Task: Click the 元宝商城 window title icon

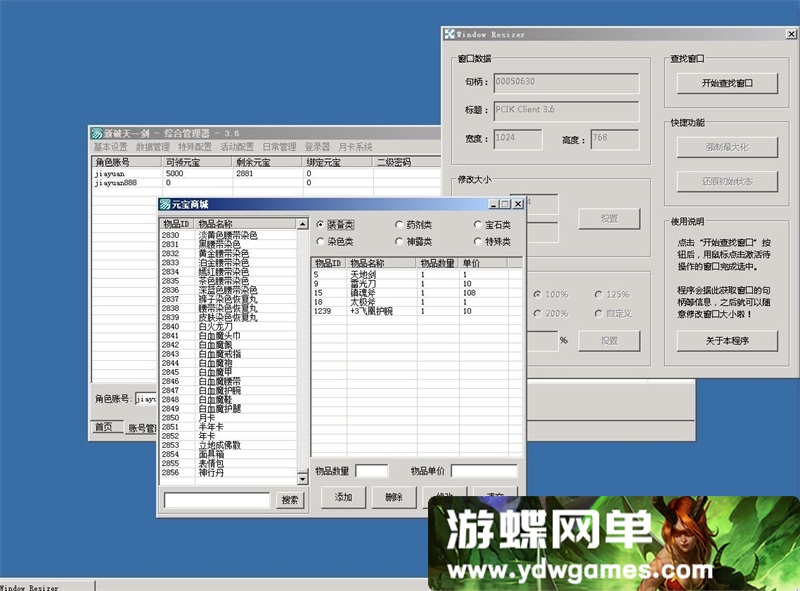Action: [x=165, y=205]
